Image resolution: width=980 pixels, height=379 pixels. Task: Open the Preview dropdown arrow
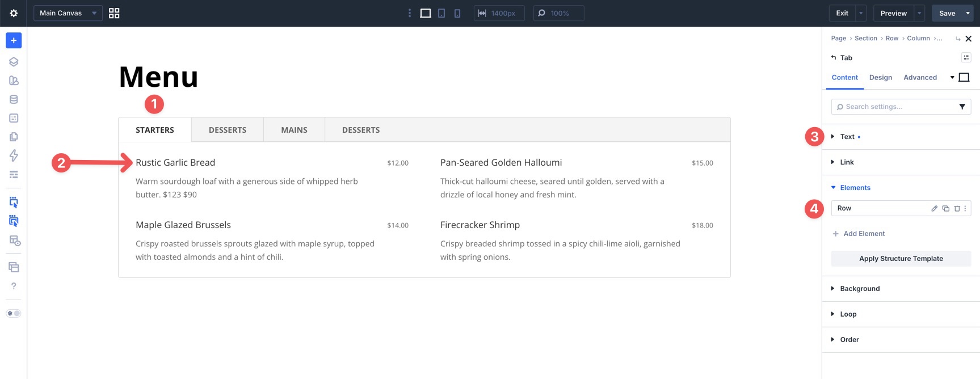[919, 13]
